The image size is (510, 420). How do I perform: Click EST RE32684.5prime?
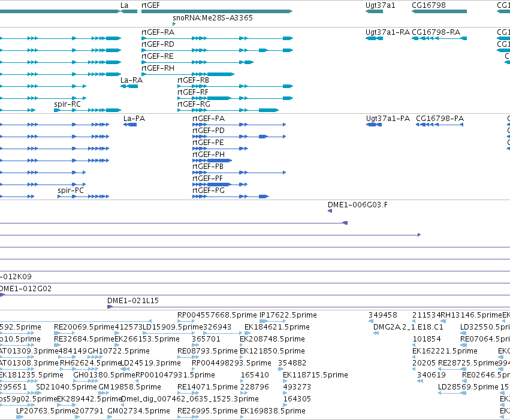[85, 339]
